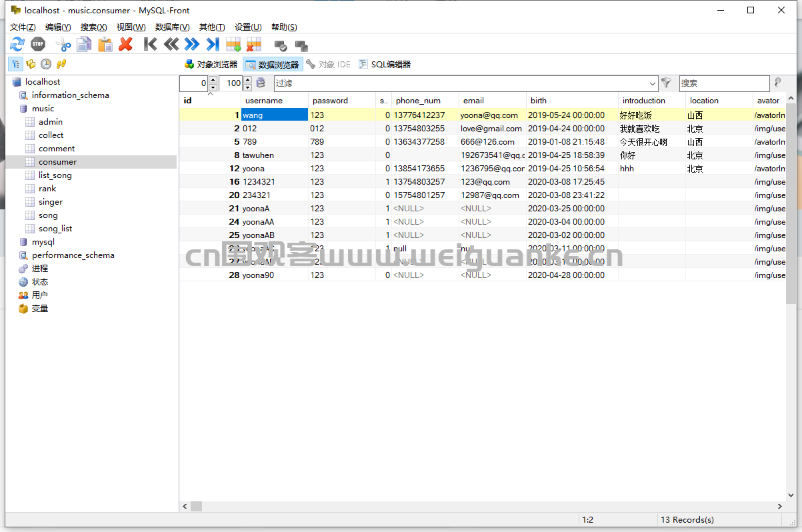The height and width of the screenshot is (532, 802).
Task: Click the limit field showing 100
Action: [x=231, y=83]
